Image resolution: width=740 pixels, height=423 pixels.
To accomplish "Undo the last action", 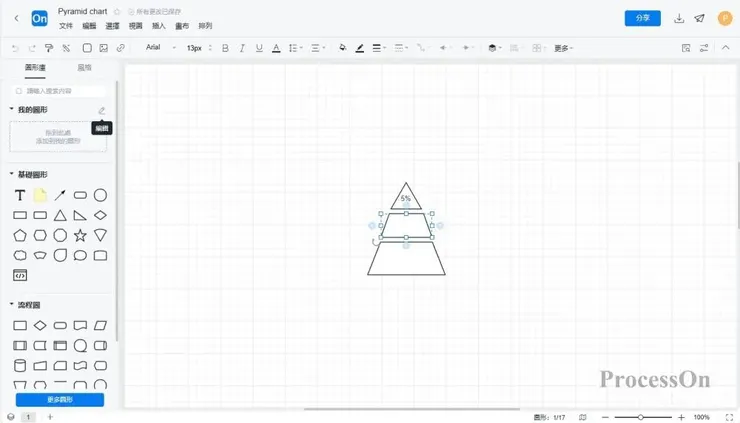I will click(x=15, y=48).
